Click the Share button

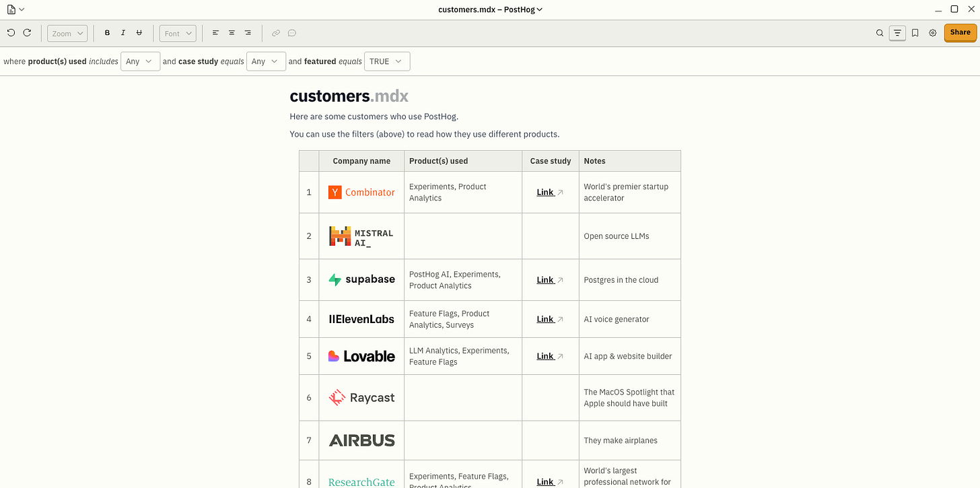[960, 33]
